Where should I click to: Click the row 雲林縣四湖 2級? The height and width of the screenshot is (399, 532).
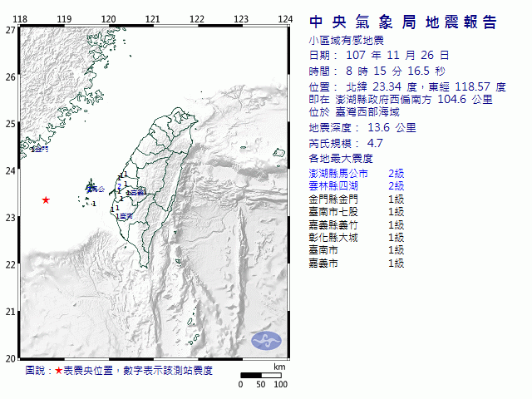click(x=357, y=186)
